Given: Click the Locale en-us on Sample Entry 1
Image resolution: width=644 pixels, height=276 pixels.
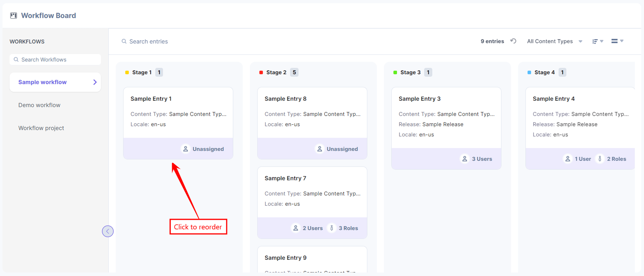Looking at the screenshot, I should tap(148, 124).
